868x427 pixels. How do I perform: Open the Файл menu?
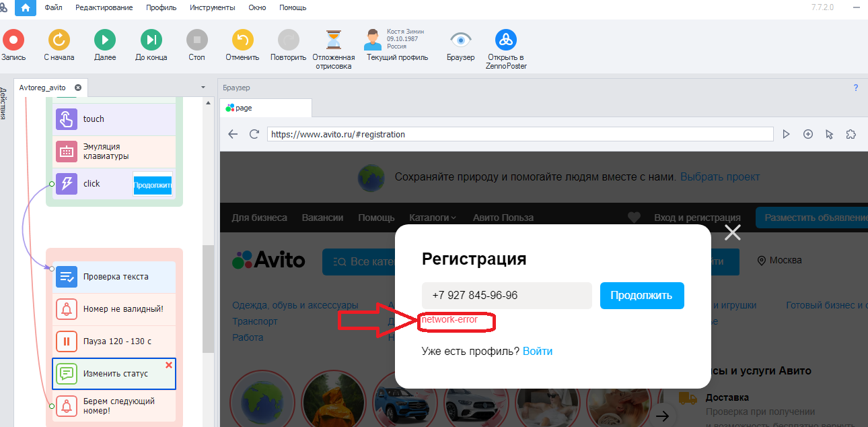coord(54,7)
